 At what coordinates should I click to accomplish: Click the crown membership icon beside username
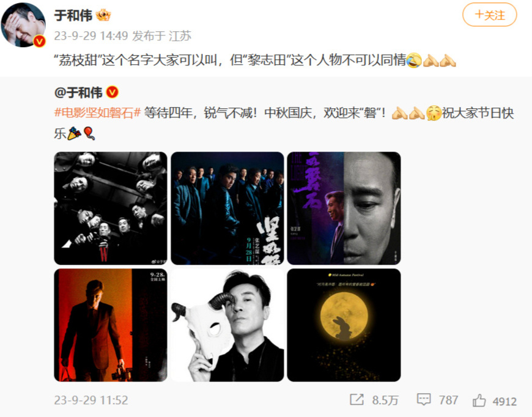103,15
